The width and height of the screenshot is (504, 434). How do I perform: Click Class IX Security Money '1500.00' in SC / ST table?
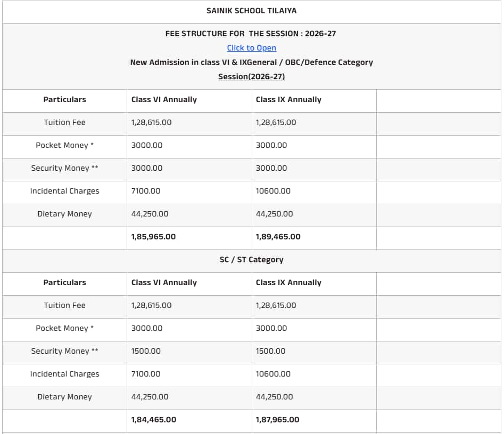coord(271,351)
